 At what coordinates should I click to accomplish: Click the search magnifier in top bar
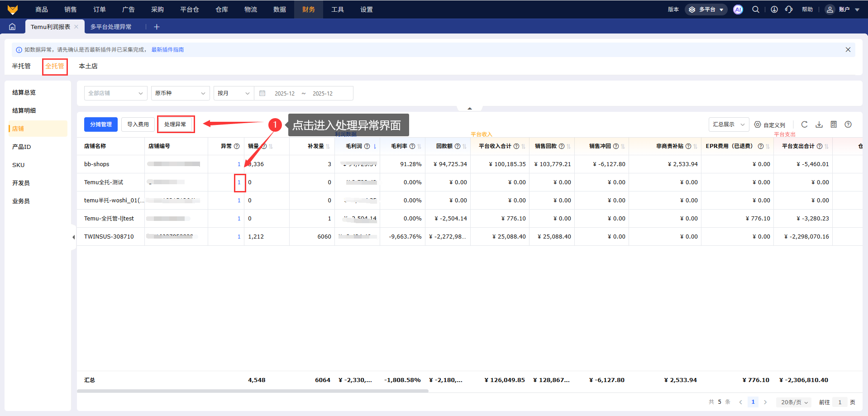point(755,10)
